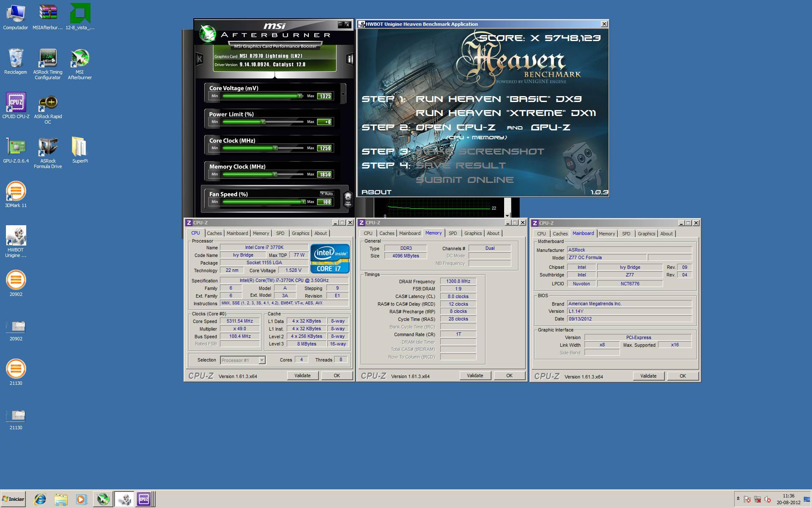Viewport: 812px width, 508px height.
Task: Click the Core Voltage value field 1325
Action: click(325, 96)
